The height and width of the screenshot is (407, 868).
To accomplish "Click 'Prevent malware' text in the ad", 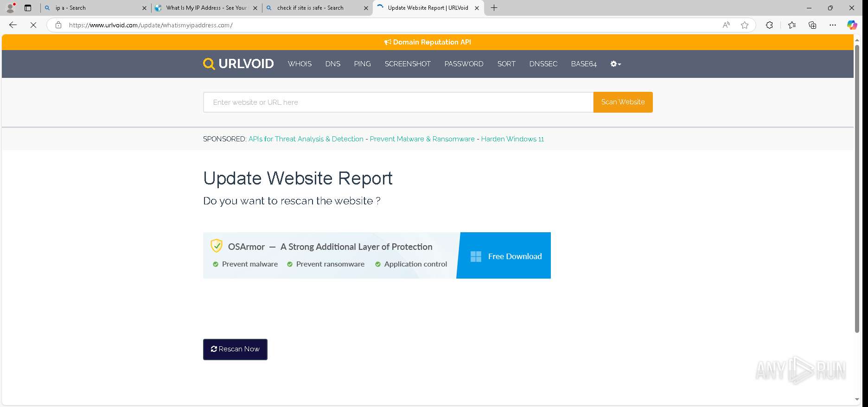I will point(249,264).
